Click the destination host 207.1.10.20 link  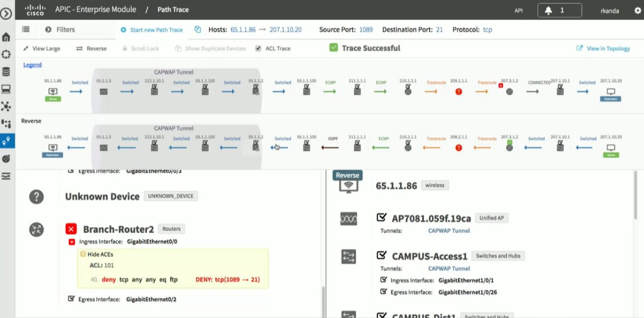click(286, 29)
